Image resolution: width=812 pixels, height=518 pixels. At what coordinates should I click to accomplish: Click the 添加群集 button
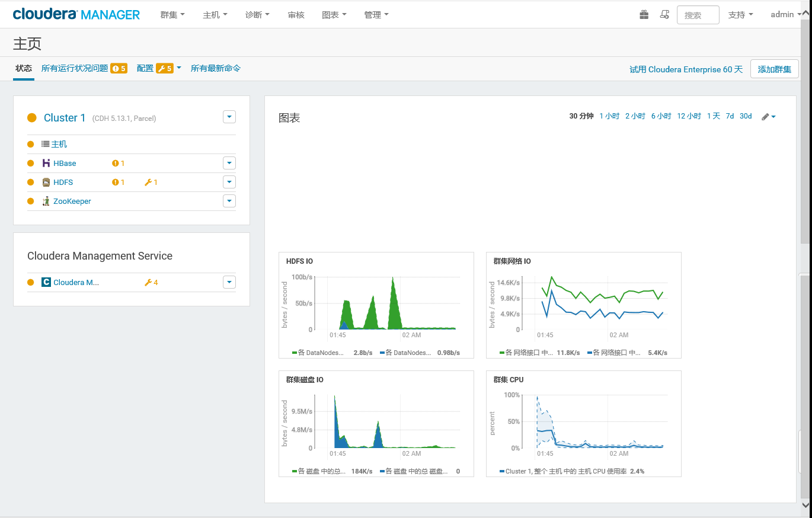click(x=775, y=69)
